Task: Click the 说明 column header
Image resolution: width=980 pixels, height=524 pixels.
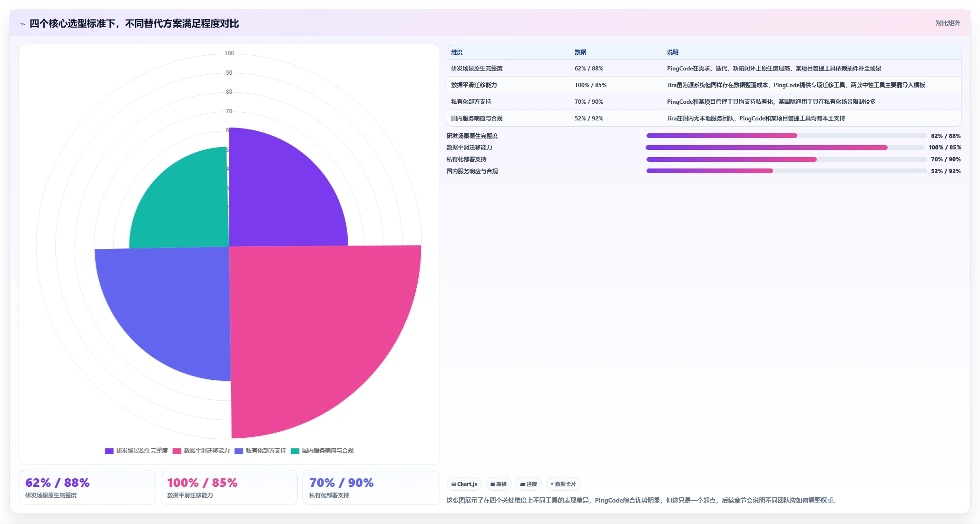Action: pyautogui.click(x=673, y=52)
